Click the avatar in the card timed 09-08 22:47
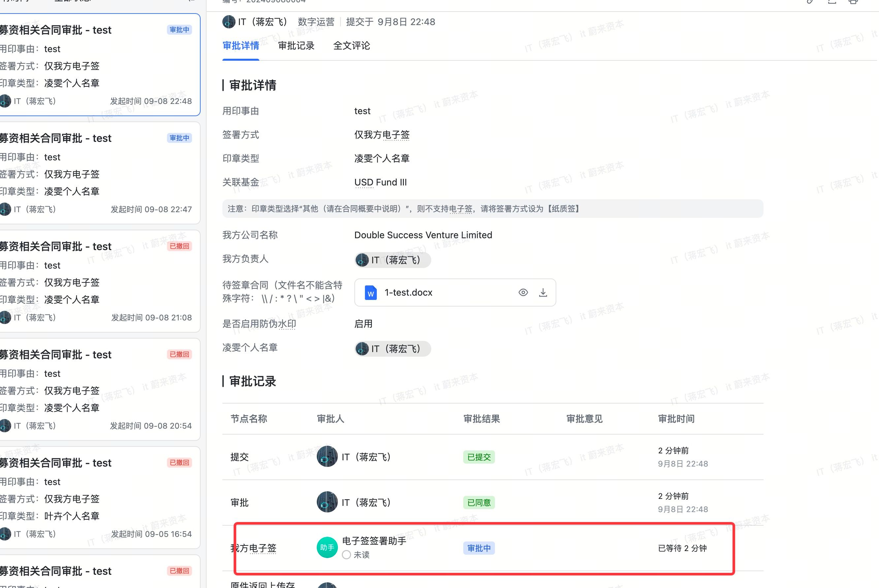This screenshot has height=588, width=879. [5, 209]
